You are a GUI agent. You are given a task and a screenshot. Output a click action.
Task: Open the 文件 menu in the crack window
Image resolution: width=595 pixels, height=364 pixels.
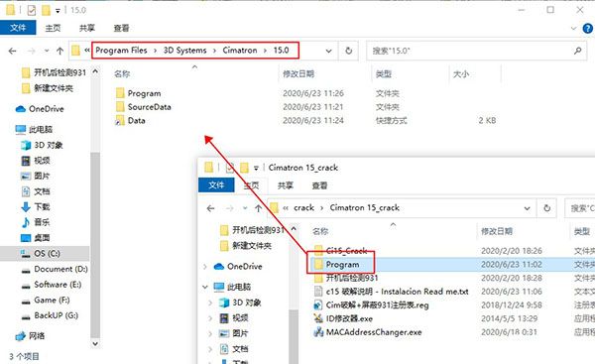tap(216, 185)
